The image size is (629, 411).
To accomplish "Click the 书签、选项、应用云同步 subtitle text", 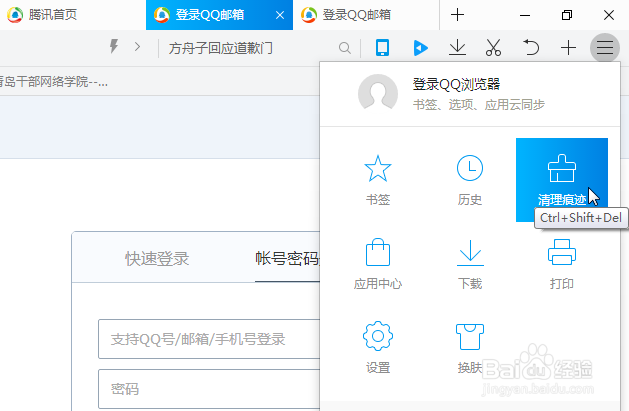I will click(x=479, y=105).
